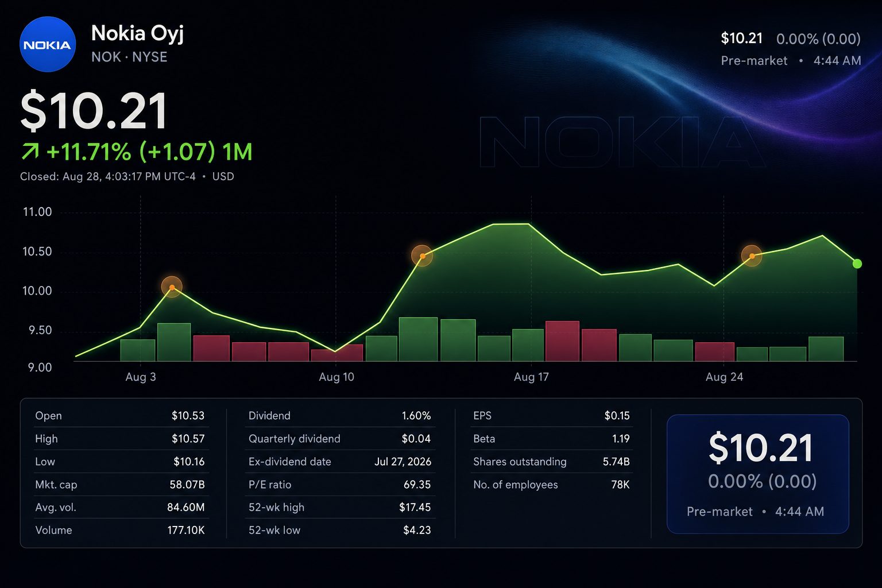Click the 10.50 price axis label
The width and height of the screenshot is (882, 588).
[x=37, y=252]
